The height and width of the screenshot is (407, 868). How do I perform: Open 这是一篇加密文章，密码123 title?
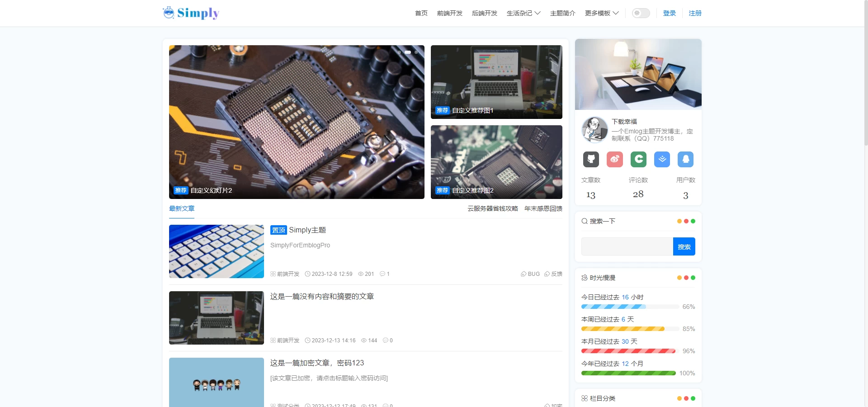pos(317,363)
